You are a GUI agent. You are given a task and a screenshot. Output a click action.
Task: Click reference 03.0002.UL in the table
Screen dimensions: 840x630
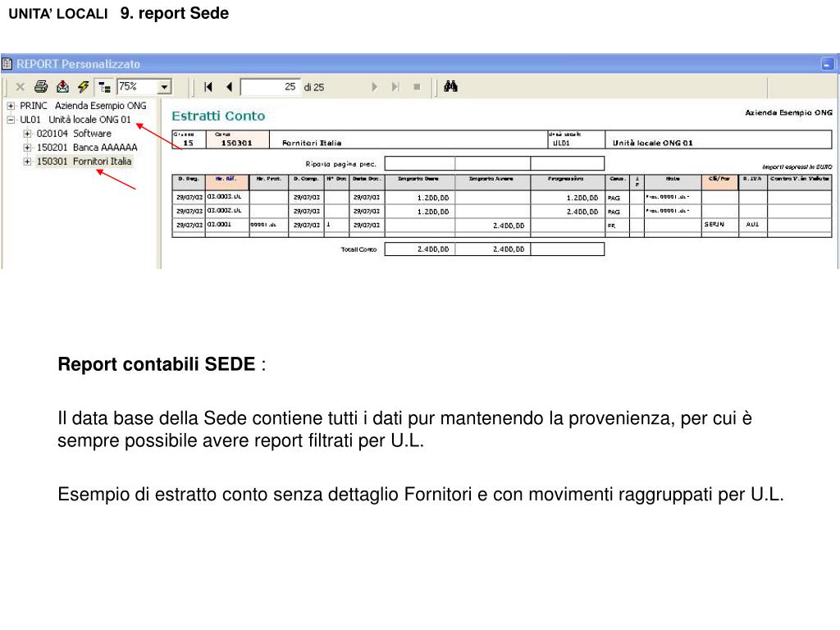click(x=225, y=211)
